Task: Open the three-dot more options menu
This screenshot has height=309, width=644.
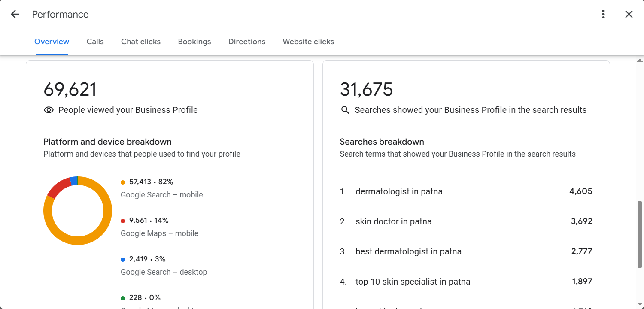Action: pyautogui.click(x=603, y=14)
